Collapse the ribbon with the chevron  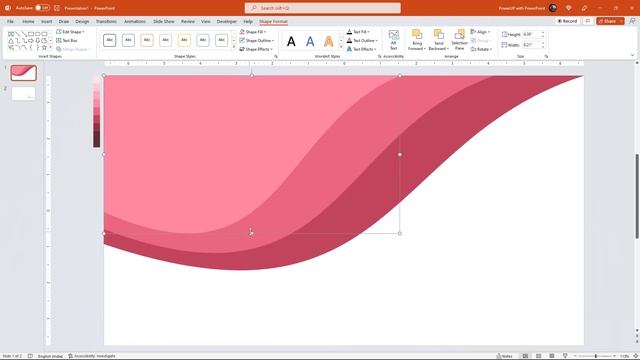pyautogui.click(x=632, y=55)
